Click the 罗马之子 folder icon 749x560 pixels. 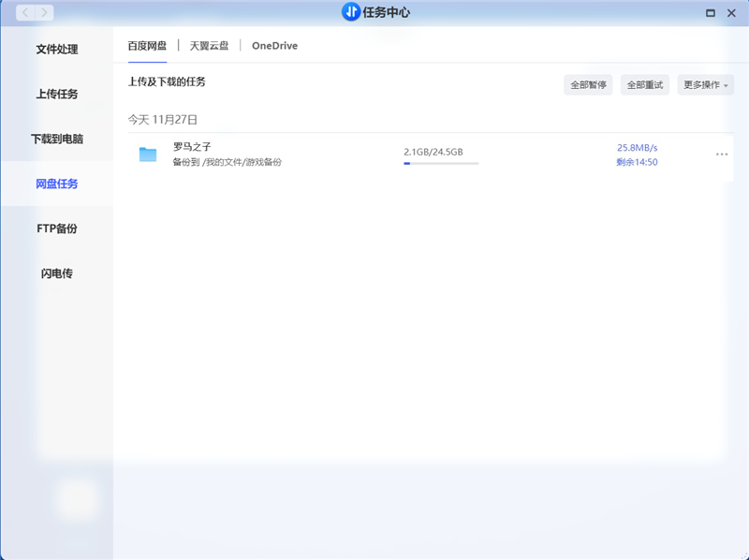pos(148,155)
